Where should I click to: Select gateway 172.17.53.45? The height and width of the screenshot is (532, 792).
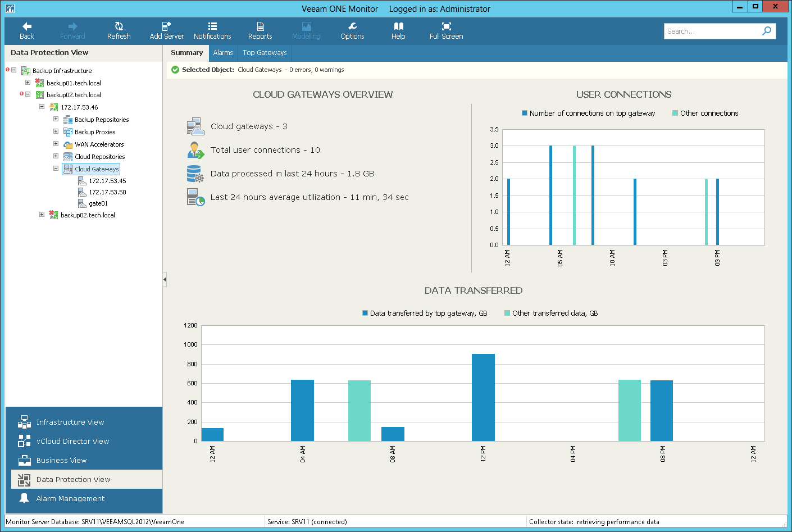(x=107, y=181)
